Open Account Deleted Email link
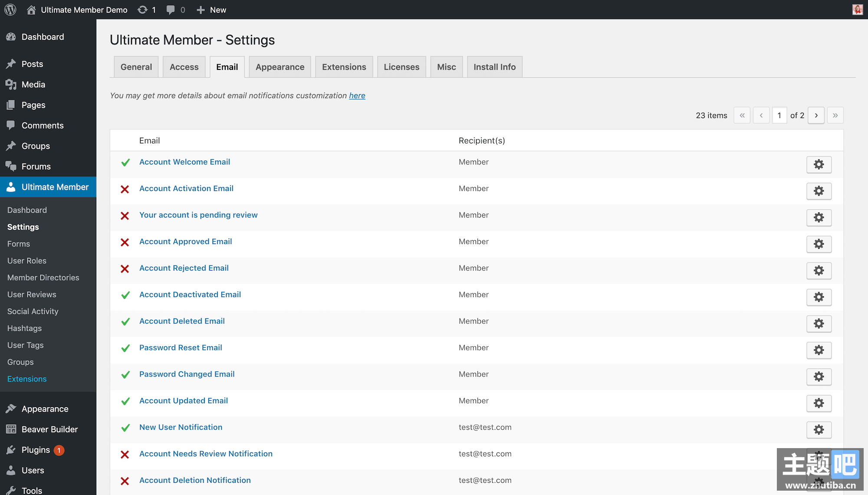This screenshot has width=868, height=495. tap(182, 321)
